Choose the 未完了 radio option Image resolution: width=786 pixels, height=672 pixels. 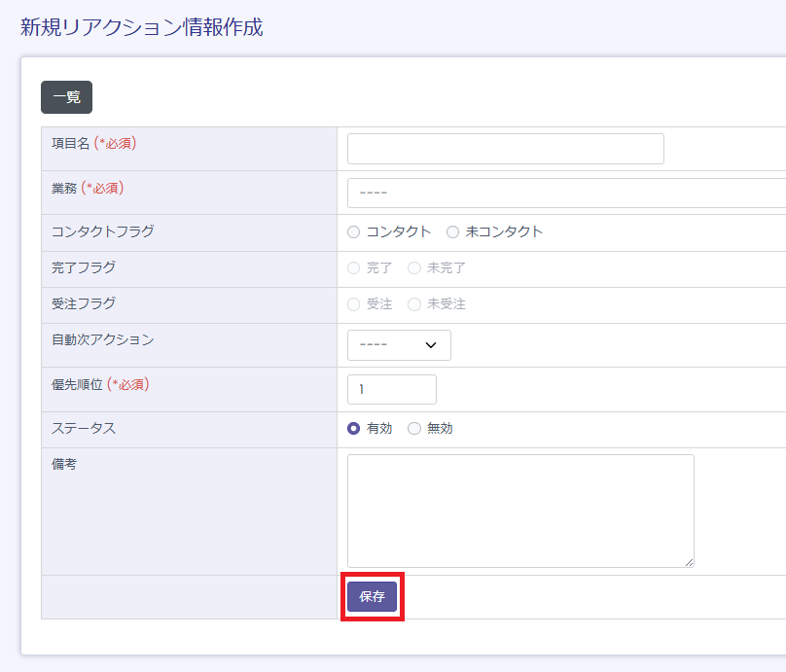click(x=414, y=268)
